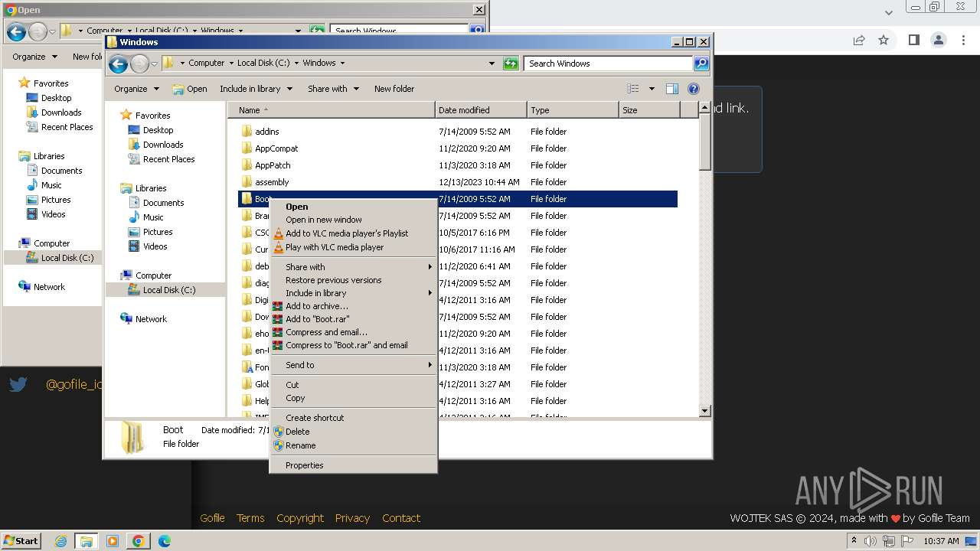Expand the Share with toolbar dropdown
Image resolution: width=980 pixels, height=551 pixels.
332,89
